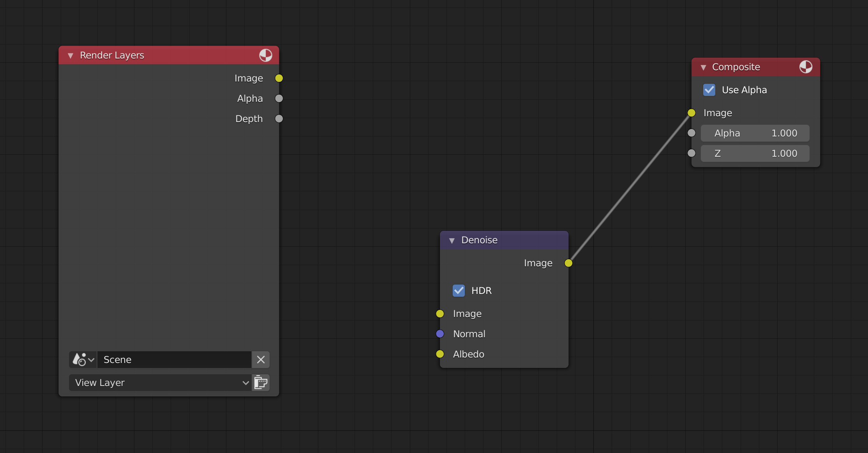Click the Composite node preview sphere icon
This screenshot has height=453, width=868.
coord(806,67)
